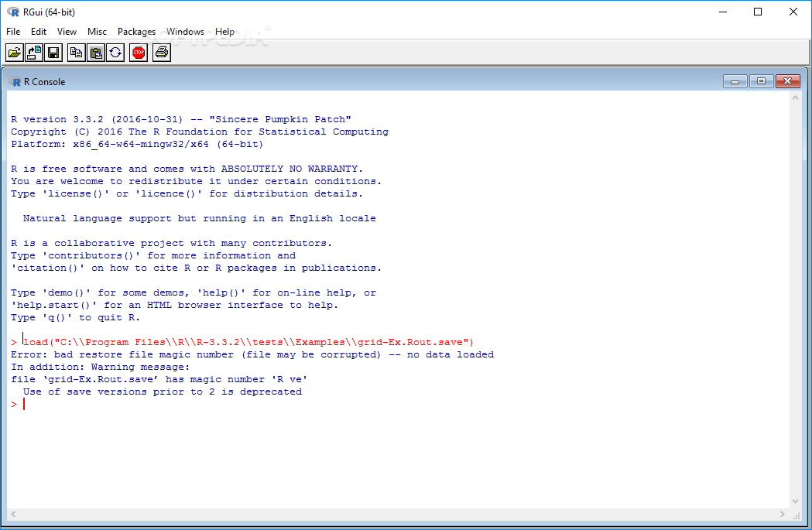Open the Help menu
The height and width of the screenshot is (530, 812).
tap(224, 32)
